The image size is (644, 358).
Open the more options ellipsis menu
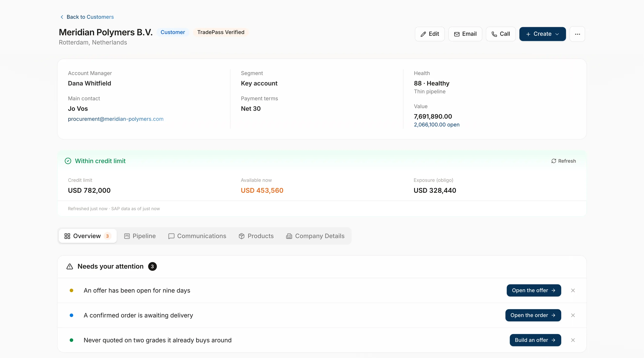coord(577,34)
